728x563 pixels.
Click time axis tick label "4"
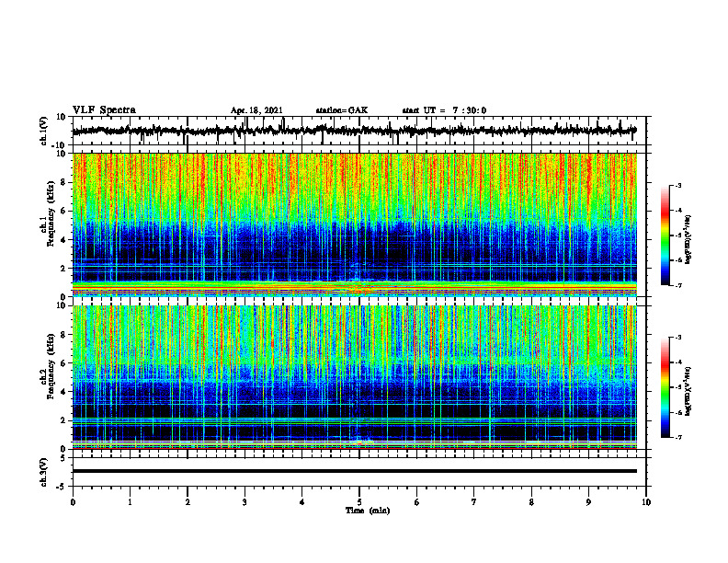(x=302, y=502)
